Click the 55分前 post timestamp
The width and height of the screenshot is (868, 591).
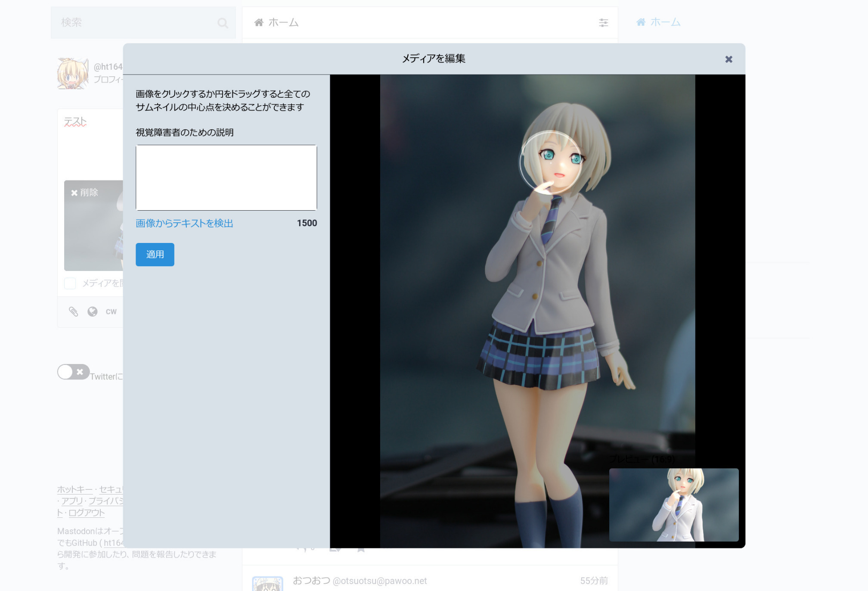point(594,581)
